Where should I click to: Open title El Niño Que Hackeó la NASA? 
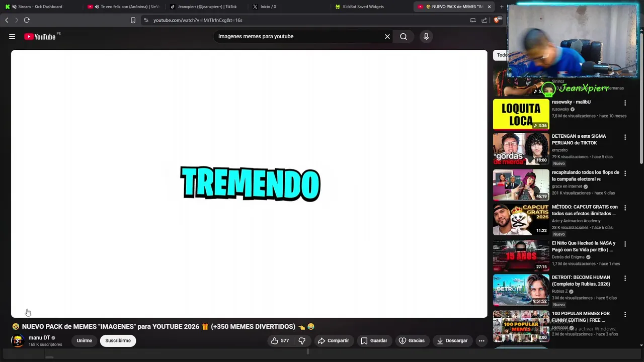584,246
